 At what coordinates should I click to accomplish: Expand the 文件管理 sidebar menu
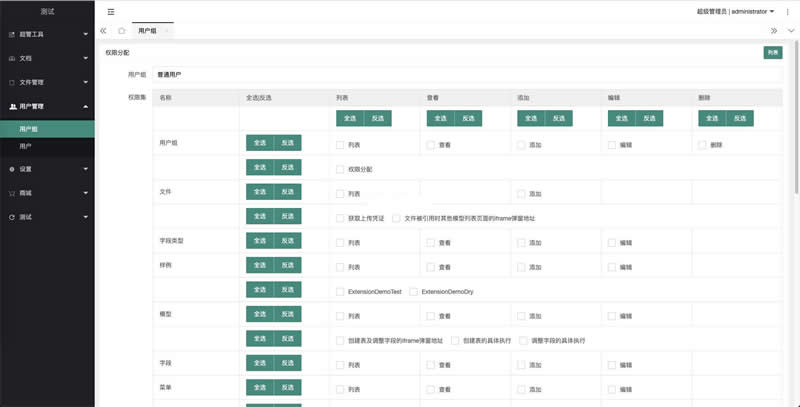click(47, 82)
